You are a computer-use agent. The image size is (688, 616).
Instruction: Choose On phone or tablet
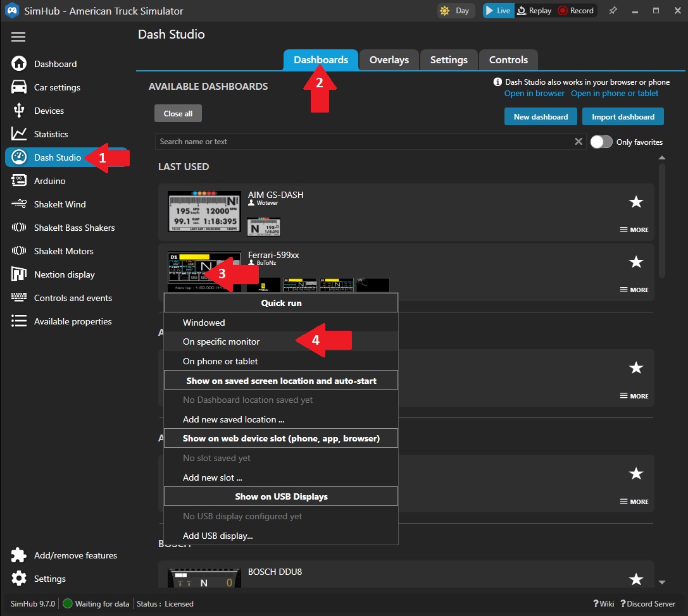point(281,361)
